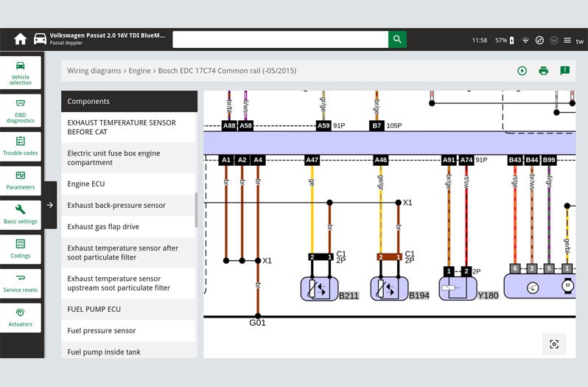The height and width of the screenshot is (387, 588).
Task: Click the Wi-Fi status icon
Action: [x=525, y=41]
